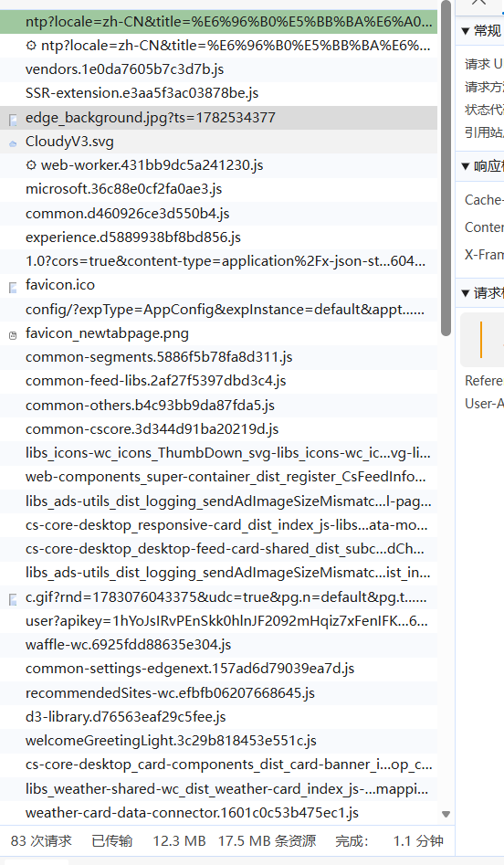
Task: Click the image icon beside edge_background.jpg
Action: pyautogui.click(x=13, y=119)
